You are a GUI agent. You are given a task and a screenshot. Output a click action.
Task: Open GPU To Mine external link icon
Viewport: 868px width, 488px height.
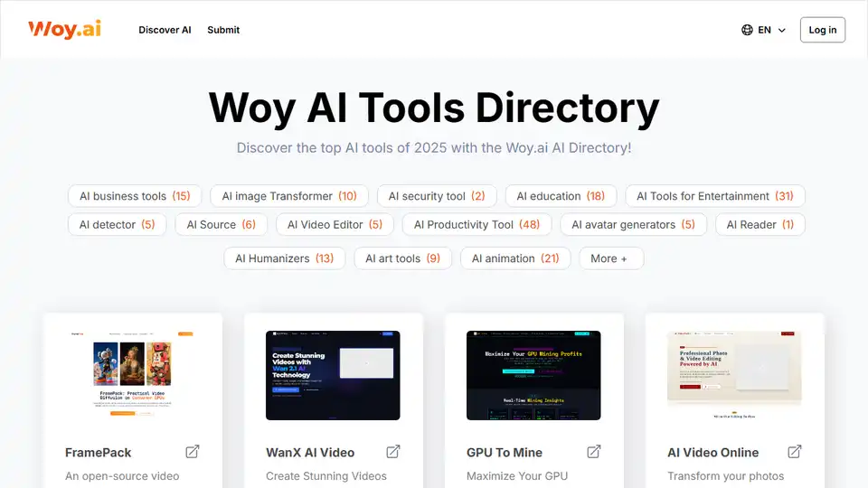pos(593,452)
